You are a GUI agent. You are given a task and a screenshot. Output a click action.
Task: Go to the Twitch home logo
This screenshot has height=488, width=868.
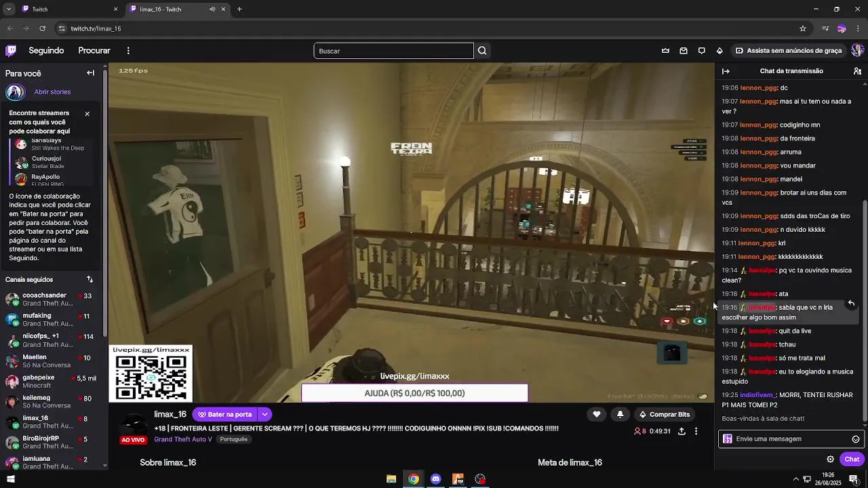11,50
